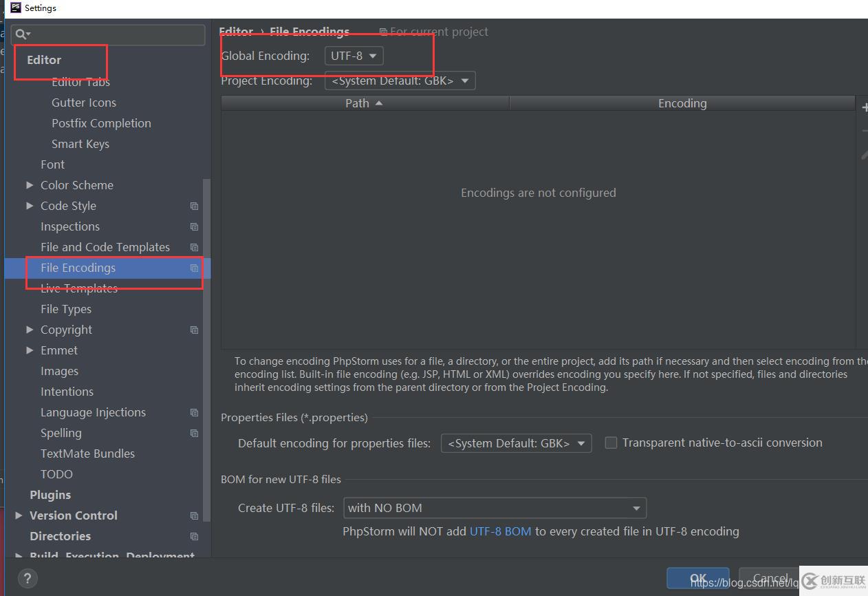Image resolution: width=868 pixels, height=596 pixels.
Task: Open the Global Encoding UTF-8 dropdown
Action: pyautogui.click(x=354, y=56)
